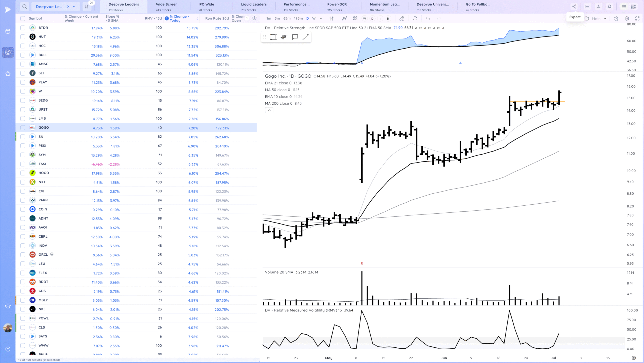Open the favorites star in left sidebar
644x363 pixels.
[x=8, y=74]
